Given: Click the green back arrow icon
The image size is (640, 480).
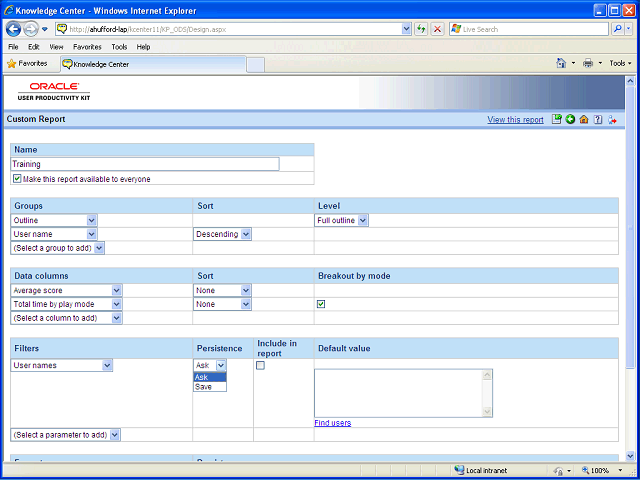Looking at the screenshot, I should pyautogui.click(x=570, y=119).
